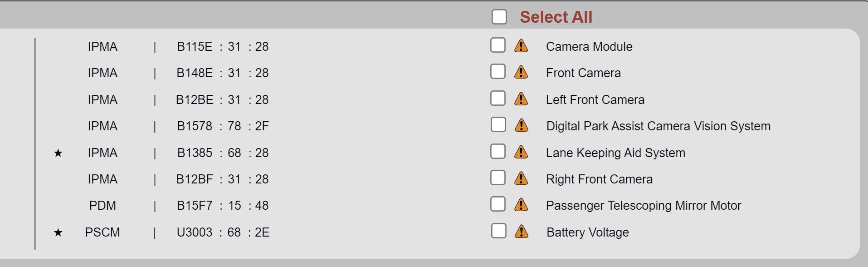Click the warning icon beside Camera Module
Screen dimensions: 868x267
coord(521,46)
